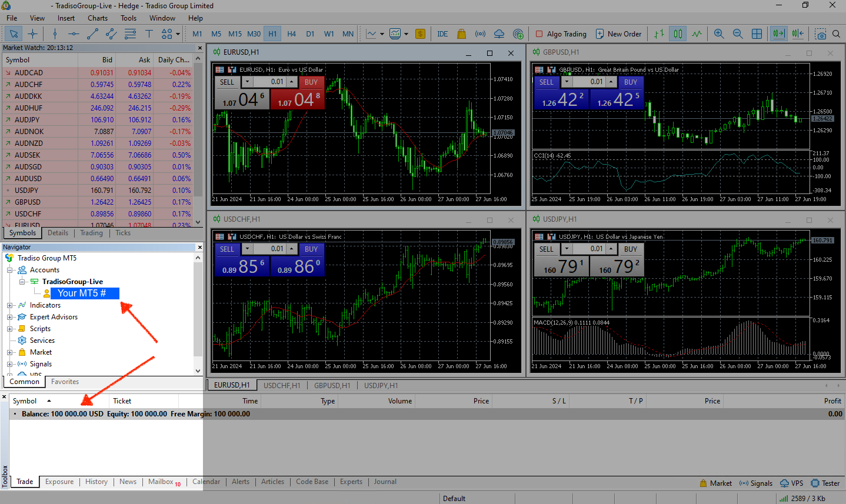Screen dimensions: 846x504
Task: Increase volume on GBPUSD trade panel
Action: pyautogui.click(x=611, y=82)
